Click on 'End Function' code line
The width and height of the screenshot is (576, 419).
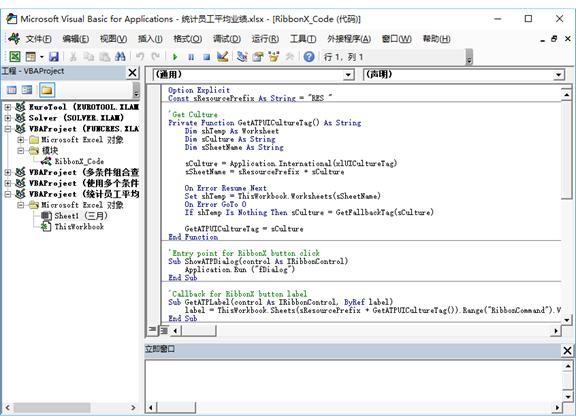(x=193, y=237)
